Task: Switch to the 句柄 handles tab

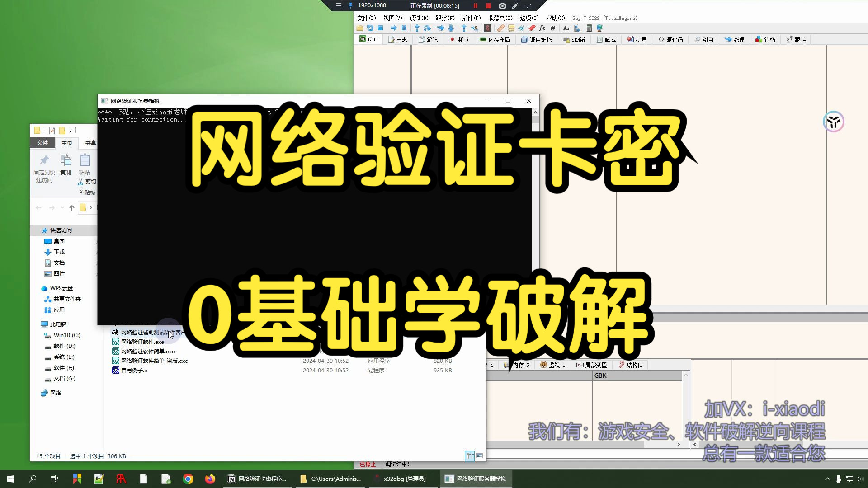Action: pos(765,40)
